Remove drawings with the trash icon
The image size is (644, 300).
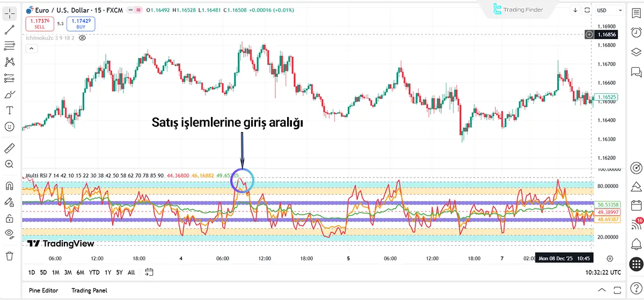9,256
